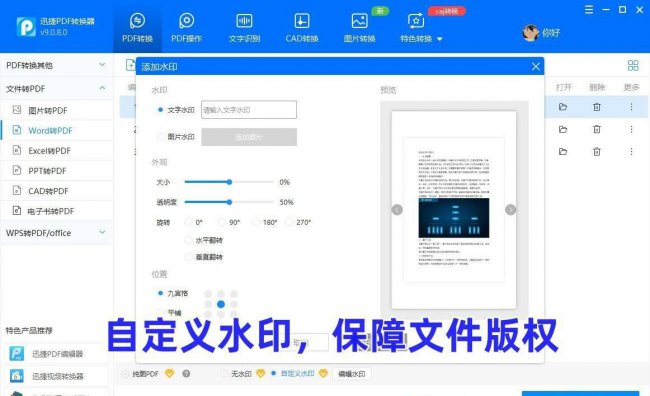
Task: Open folder icon in third file row
Action: pos(563,151)
